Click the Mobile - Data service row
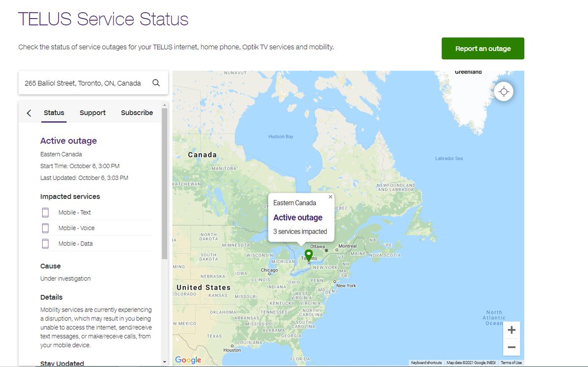The width and height of the screenshot is (588, 367). 97,244
